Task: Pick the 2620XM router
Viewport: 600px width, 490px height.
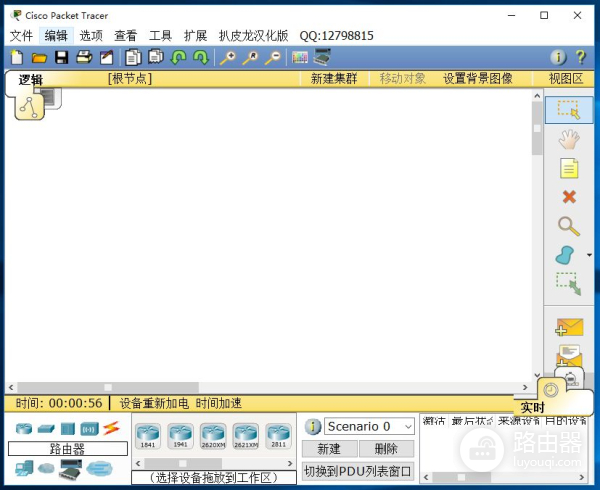Action: point(213,436)
